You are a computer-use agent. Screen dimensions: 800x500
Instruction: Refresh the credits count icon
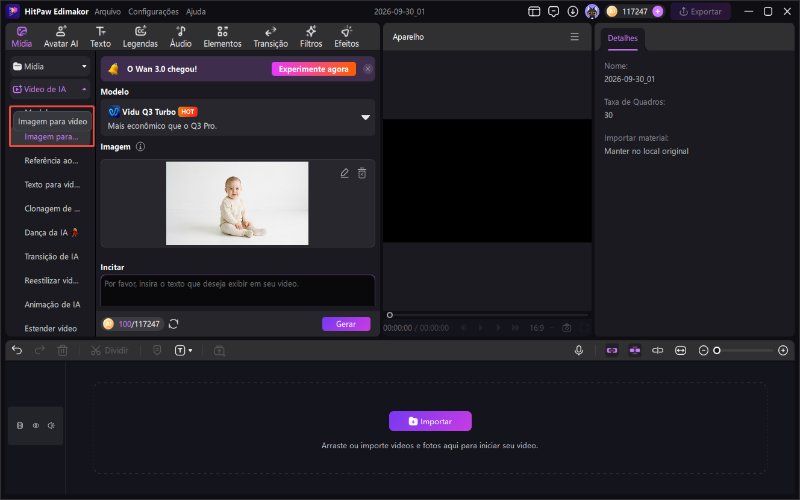coord(173,324)
